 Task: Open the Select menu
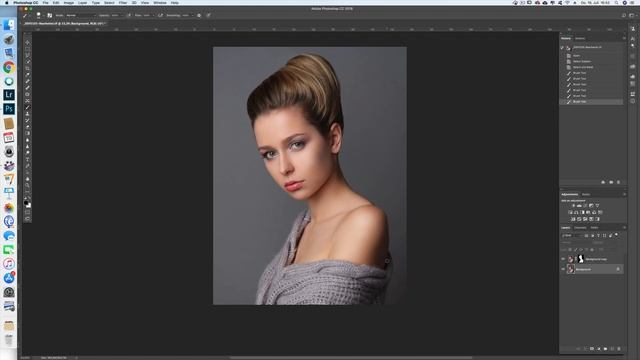coord(109,2)
